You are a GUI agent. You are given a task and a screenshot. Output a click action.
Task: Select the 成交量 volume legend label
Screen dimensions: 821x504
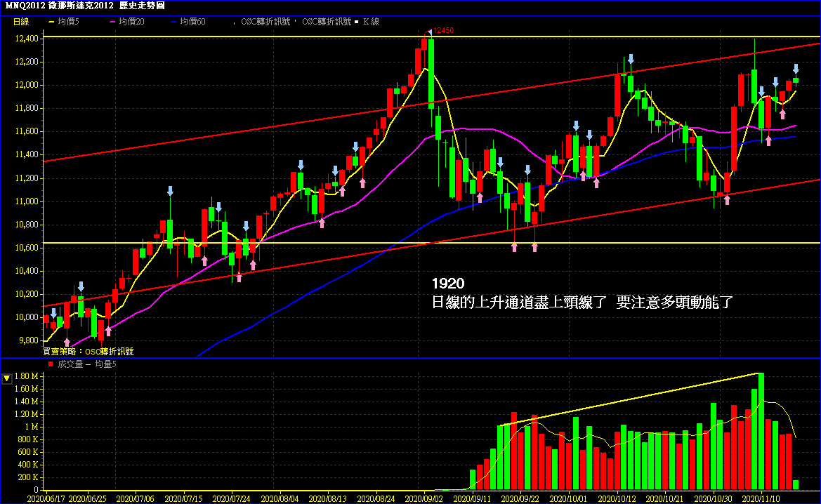(x=70, y=364)
